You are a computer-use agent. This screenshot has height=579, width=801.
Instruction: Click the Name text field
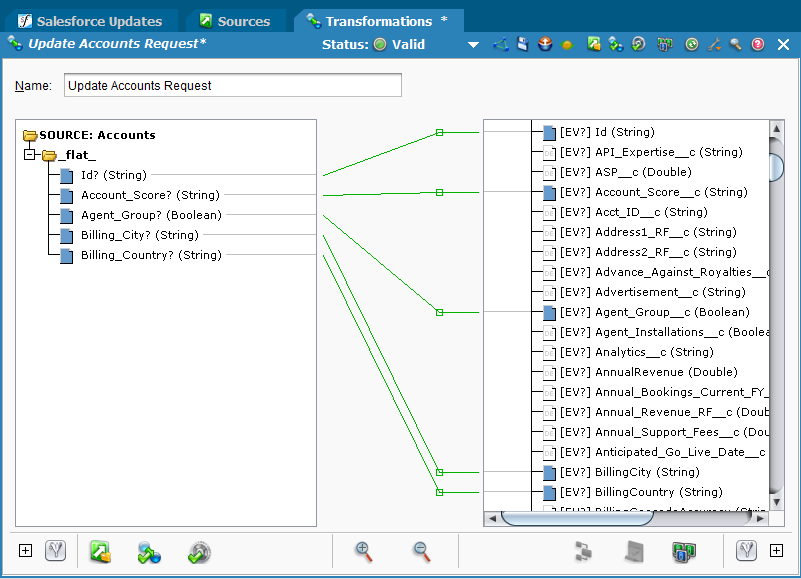(232, 86)
